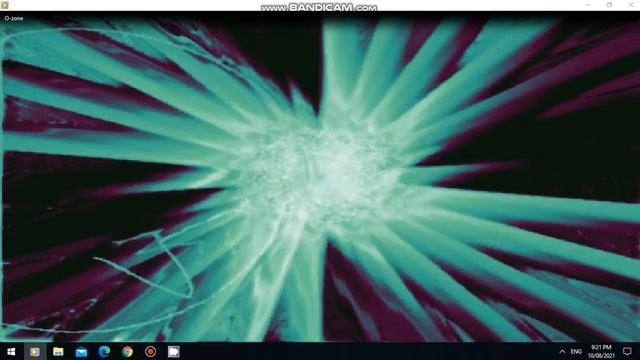Click the media player taskbar icon

pos(35,351)
